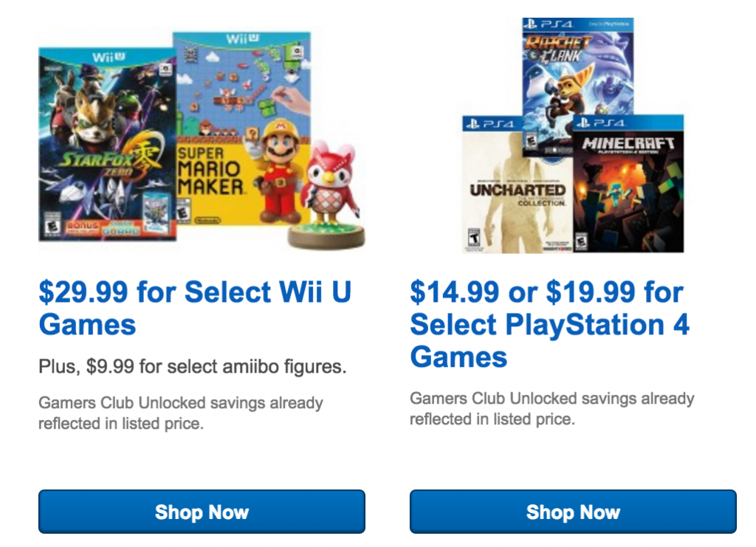Click the "$9.99 for select amiibo figures" text
The height and width of the screenshot is (547, 756).
[192, 366]
